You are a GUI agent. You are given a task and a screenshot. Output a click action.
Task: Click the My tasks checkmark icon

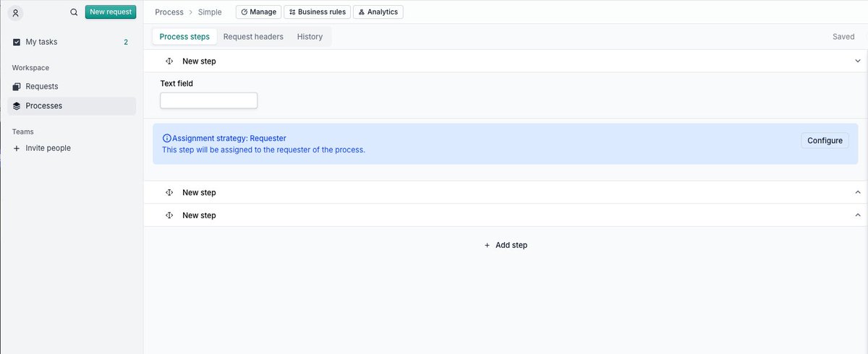click(x=17, y=42)
